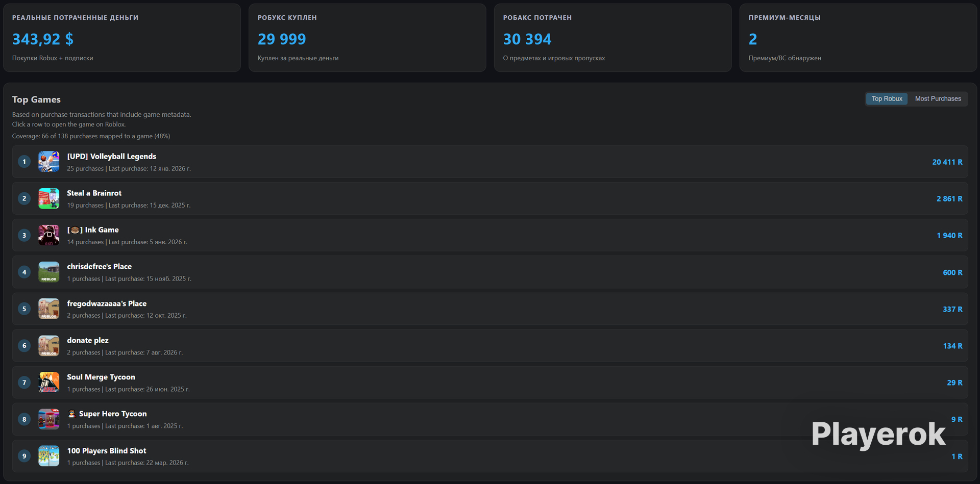Open the Soul Merge Tycoon icon

coord(49,383)
